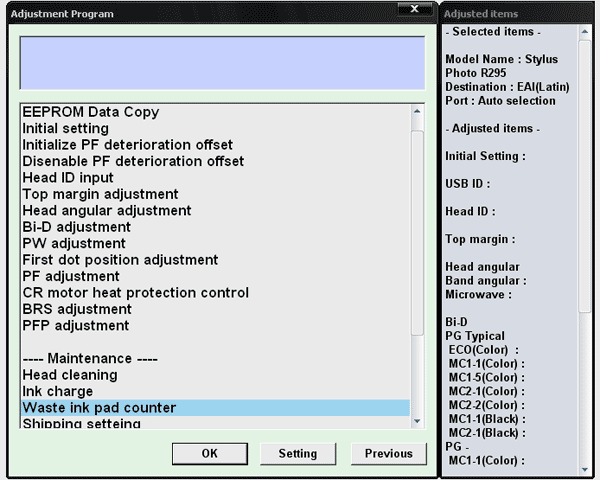Select EEPROM Data Copy list item
Viewport: 600px width, 480px height.
pos(90,112)
